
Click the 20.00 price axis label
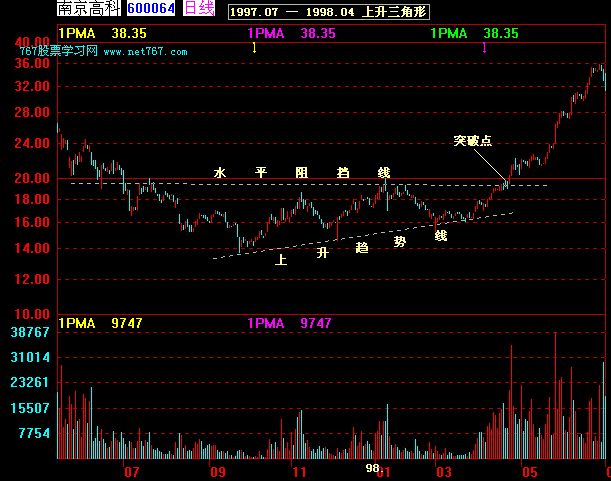coord(32,179)
